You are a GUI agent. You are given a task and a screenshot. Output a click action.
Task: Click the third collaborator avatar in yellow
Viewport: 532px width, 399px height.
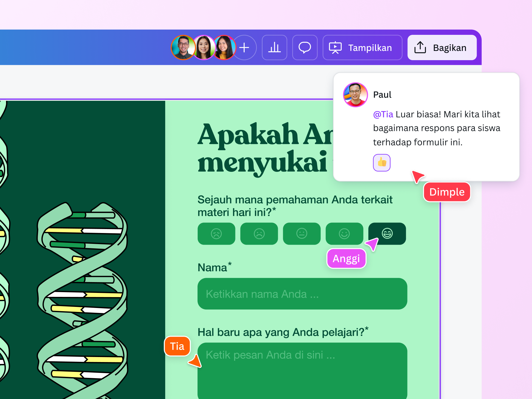(224, 47)
